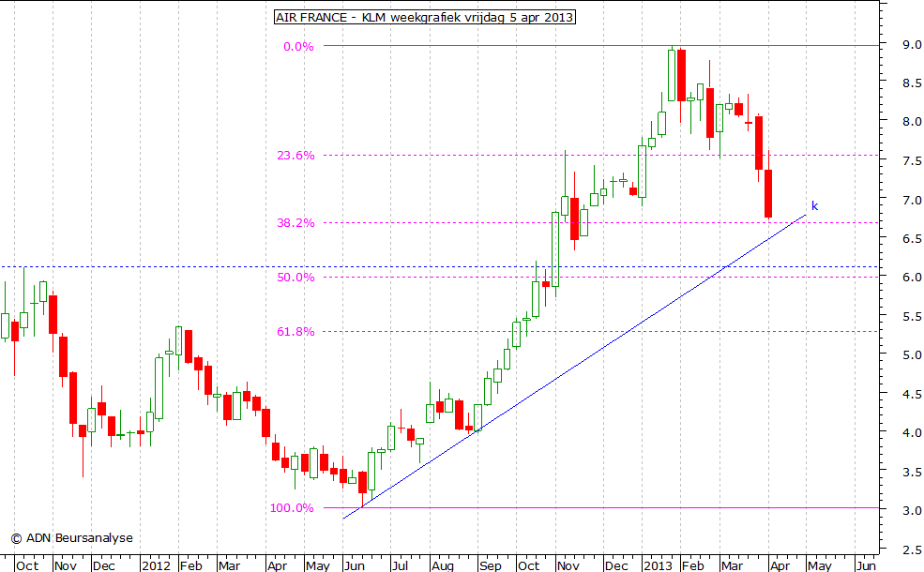Click the 5.0 price axis value
The image size is (924, 572).
pyautogui.click(x=912, y=355)
